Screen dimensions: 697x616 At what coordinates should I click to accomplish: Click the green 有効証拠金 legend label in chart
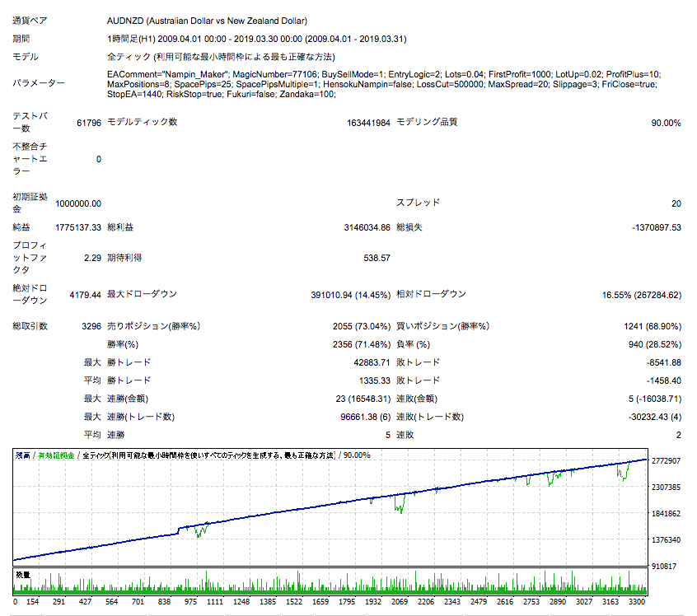[x=56, y=455]
